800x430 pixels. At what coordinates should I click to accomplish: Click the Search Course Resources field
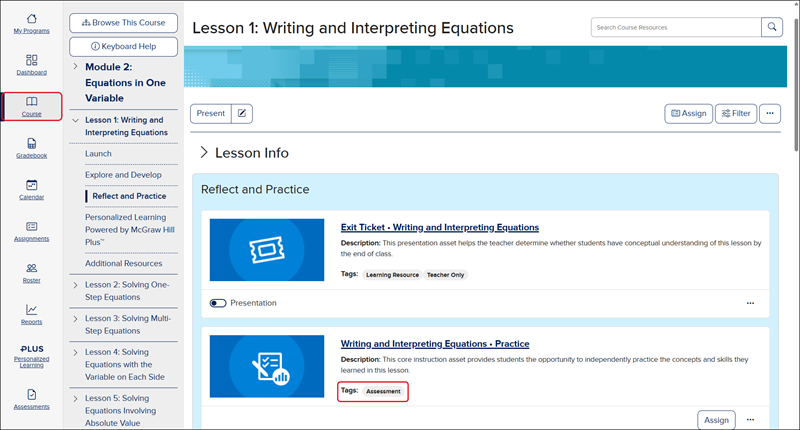click(x=675, y=27)
